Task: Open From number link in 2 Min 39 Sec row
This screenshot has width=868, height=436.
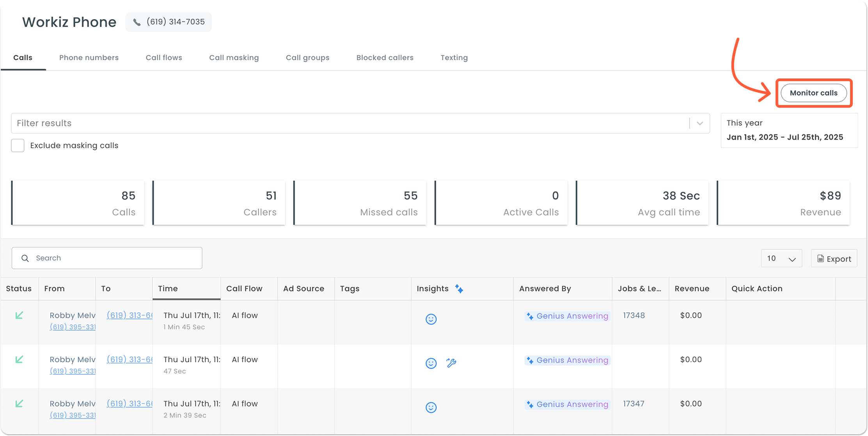Action: click(73, 415)
